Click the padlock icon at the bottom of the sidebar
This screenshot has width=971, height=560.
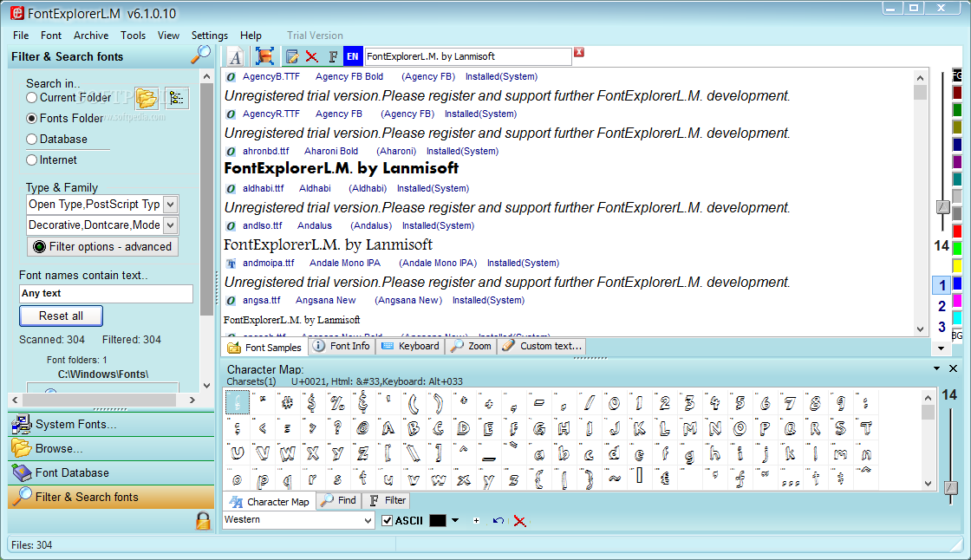203,520
